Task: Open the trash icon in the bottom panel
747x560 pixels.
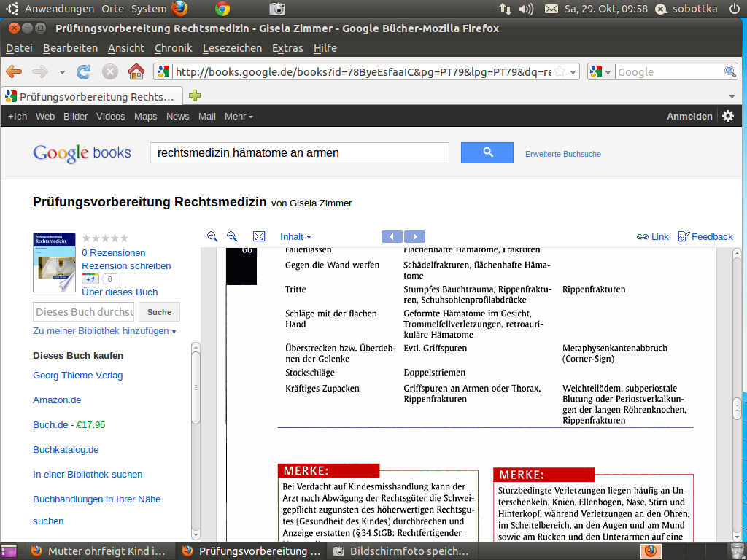Action: click(x=737, y=551)
